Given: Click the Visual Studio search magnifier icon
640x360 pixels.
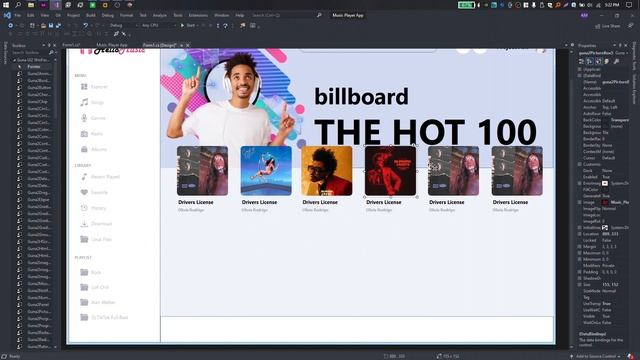Looking at the screenshot, I should tap(319, 15).
